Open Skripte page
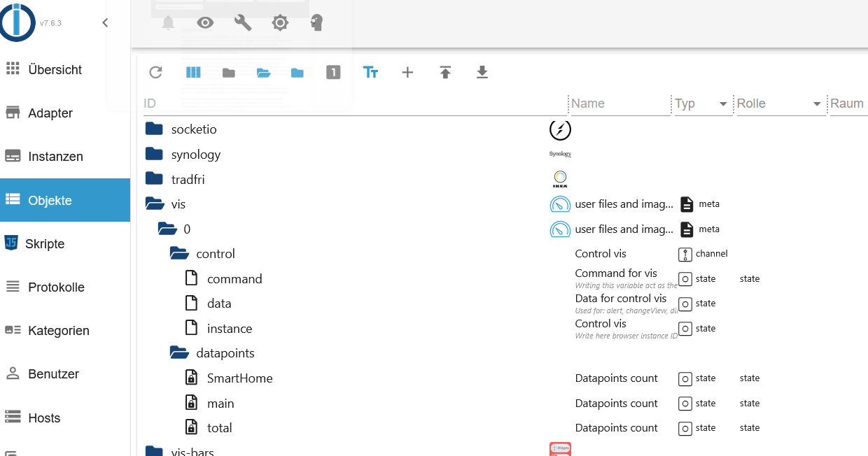The width and height of the screenshot is (868, 456). [x=65, y=243]
